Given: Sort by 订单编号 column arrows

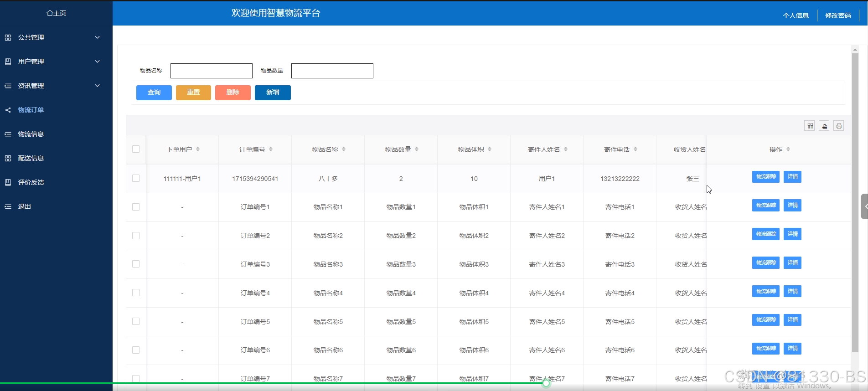Looking at the screenshot, I should point(271,149).
